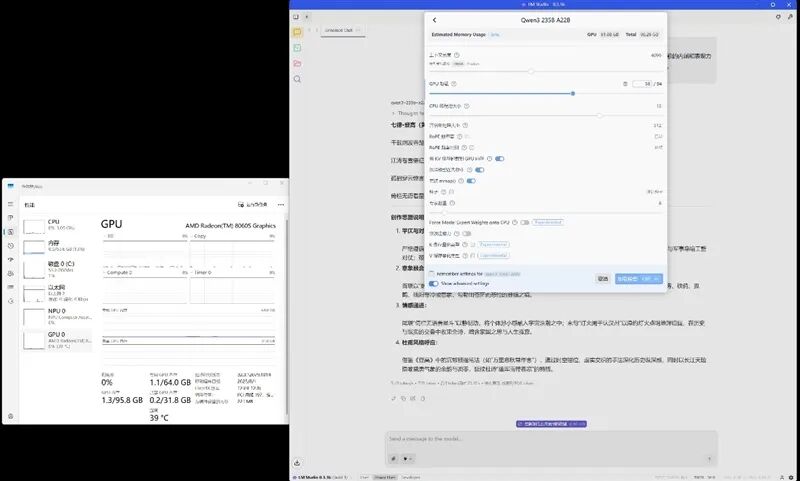Toggle the try mmap() switch
Image resolution: width=800 pixels, height=481 pixels.
pyautogui.click(x=471, y=181)
